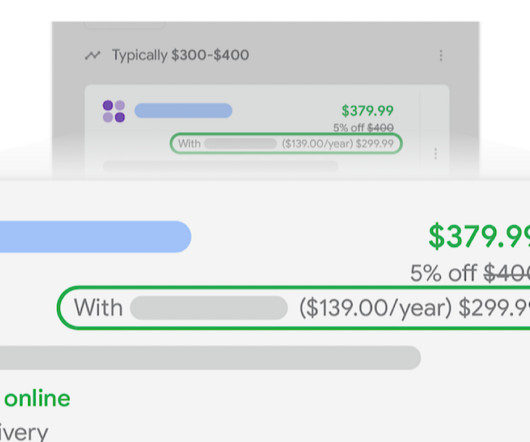Click the large gray membership name placeholder

[x=209, y=308]
